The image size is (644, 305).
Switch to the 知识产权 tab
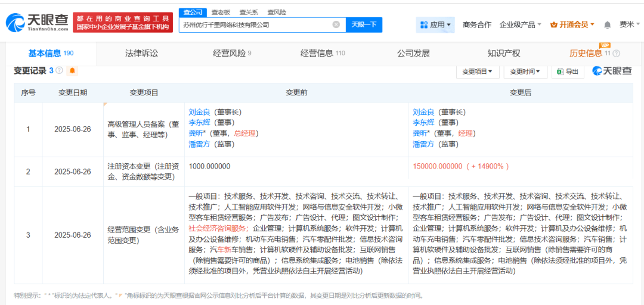[504, 53]
